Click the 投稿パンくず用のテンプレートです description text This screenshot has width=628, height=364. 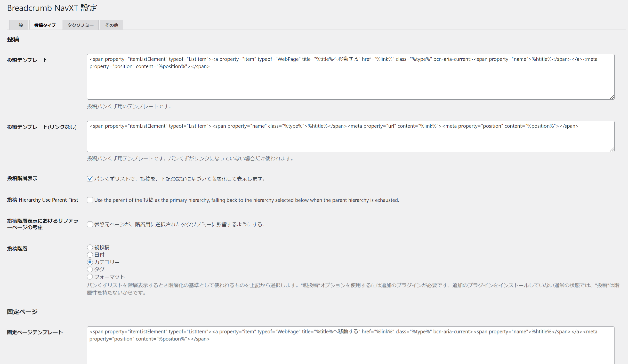pyautogui.click(x=129, y=106)
